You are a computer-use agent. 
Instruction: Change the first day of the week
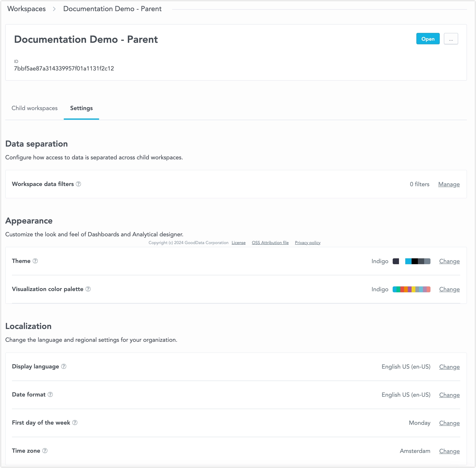click(449, 423)
